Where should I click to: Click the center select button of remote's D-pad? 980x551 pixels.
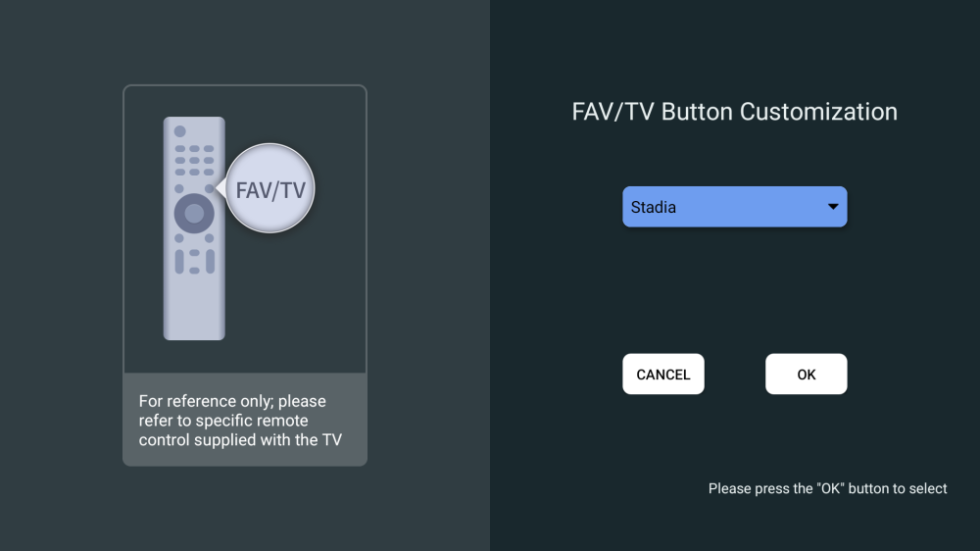point(194,213)
